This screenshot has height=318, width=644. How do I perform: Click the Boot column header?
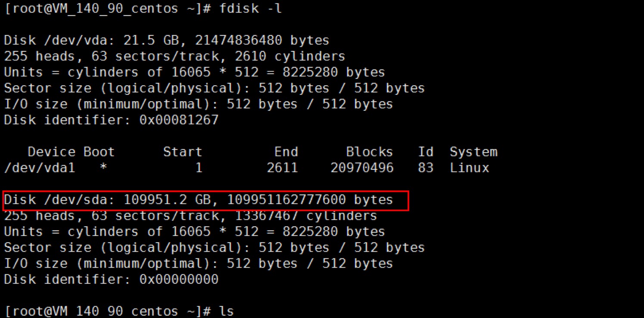click(99, 152)
